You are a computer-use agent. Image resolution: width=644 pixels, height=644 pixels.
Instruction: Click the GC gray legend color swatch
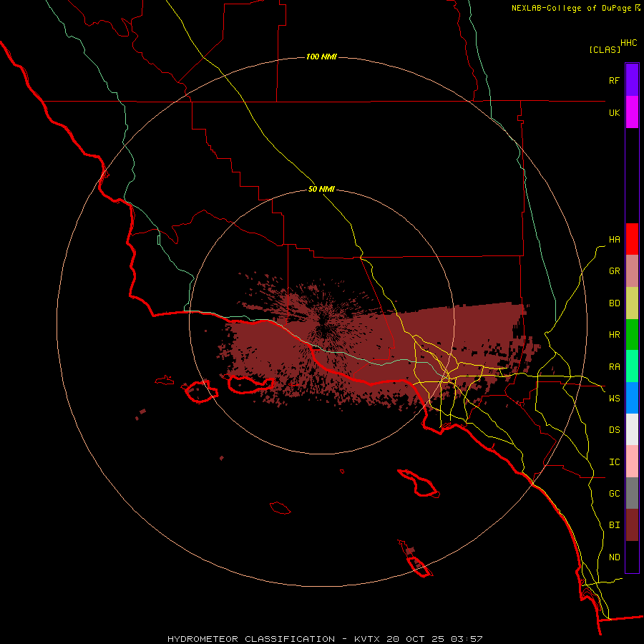(632, 493)
